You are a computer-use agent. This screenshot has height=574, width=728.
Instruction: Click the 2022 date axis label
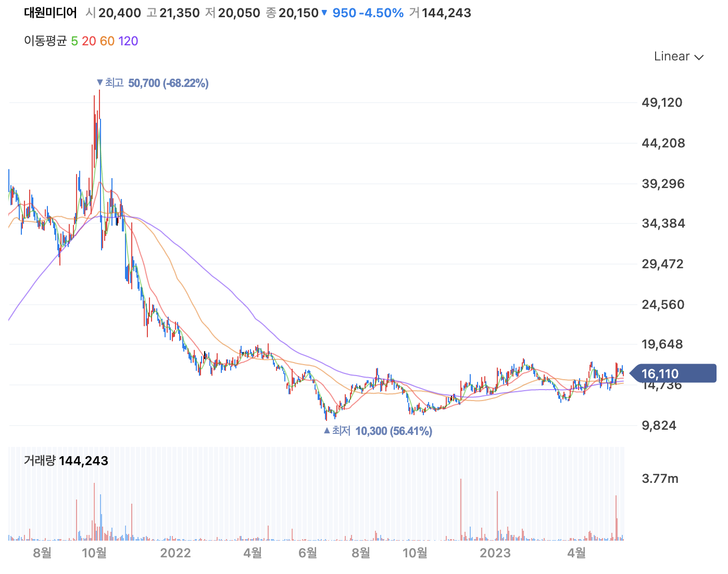pos(175,553)
